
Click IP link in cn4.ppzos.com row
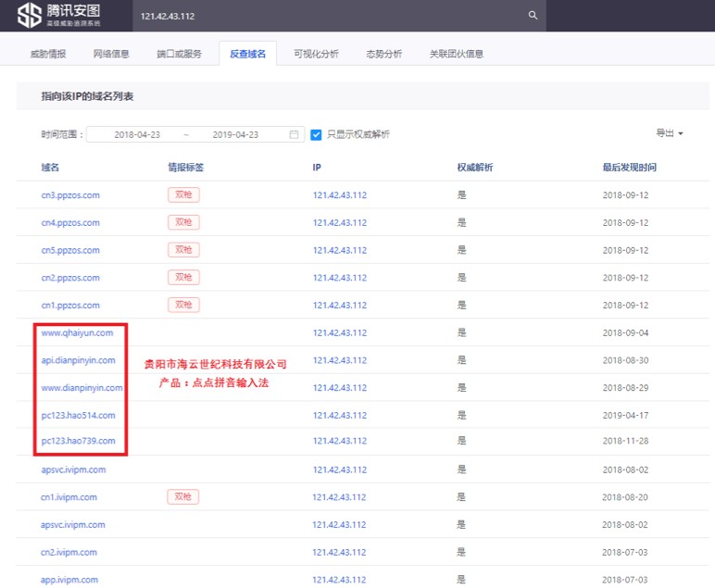click(x=340, y=222)
